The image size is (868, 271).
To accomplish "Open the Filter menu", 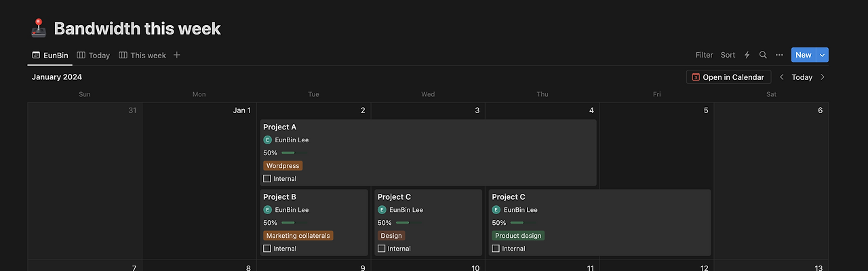I will tap(704, 55).
